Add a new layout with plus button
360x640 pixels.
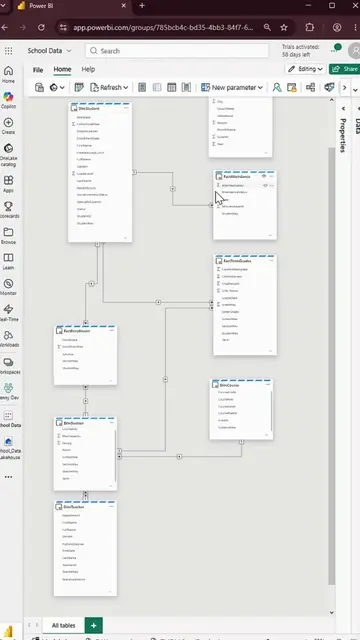pos(93,625)
